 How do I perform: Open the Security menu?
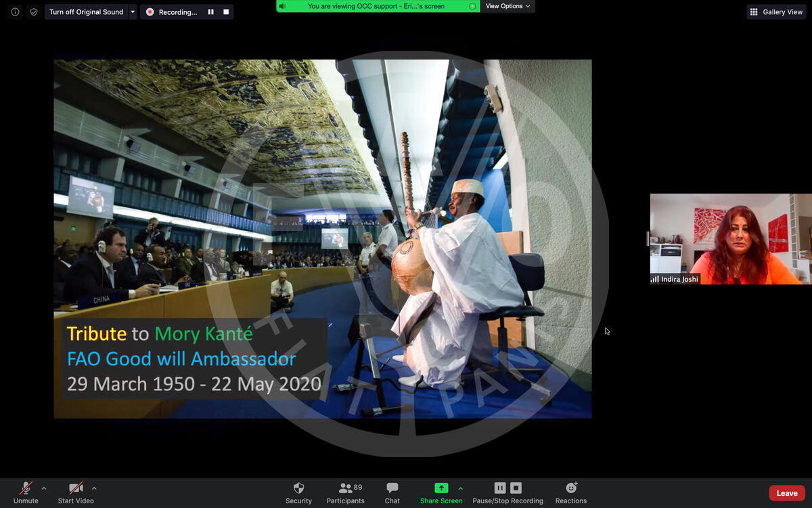coord(298,493)
